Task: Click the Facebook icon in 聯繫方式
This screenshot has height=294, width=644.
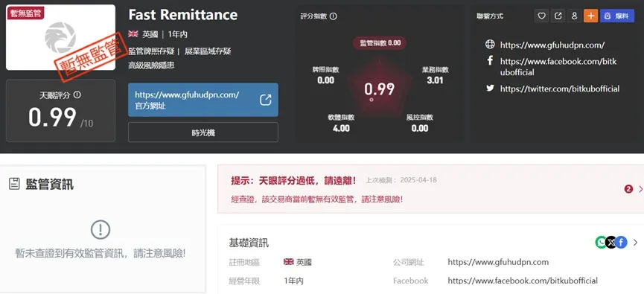Action: (490, 61)
